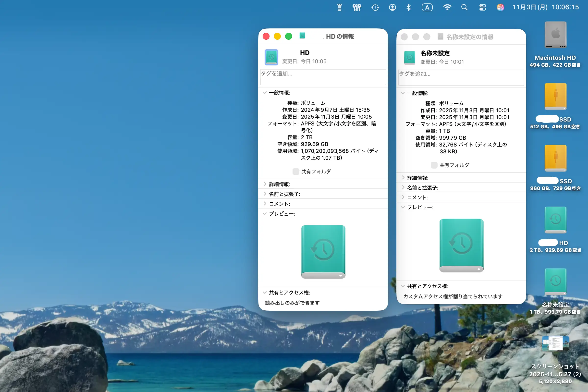Collapse プレビュー section in the HD info window
This screenshot has width=588, height=392.
265,213
